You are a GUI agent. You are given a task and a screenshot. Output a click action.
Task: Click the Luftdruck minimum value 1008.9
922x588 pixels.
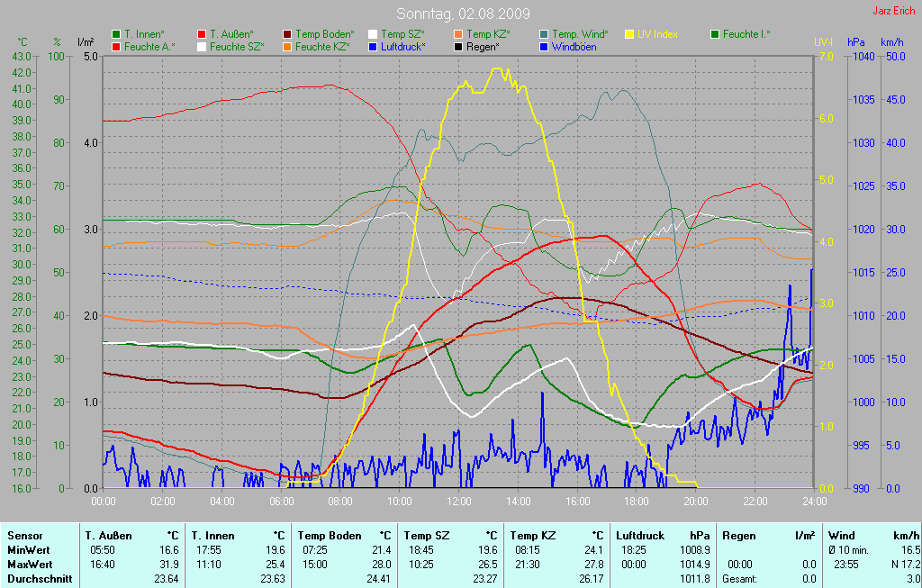pyautogui.click(x=695, y=550)
